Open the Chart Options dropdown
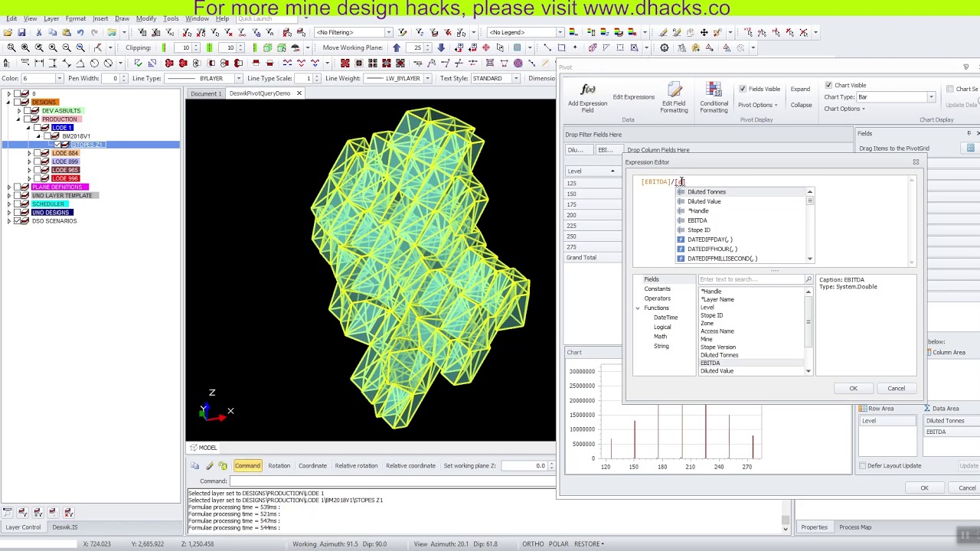 [844, 109]
